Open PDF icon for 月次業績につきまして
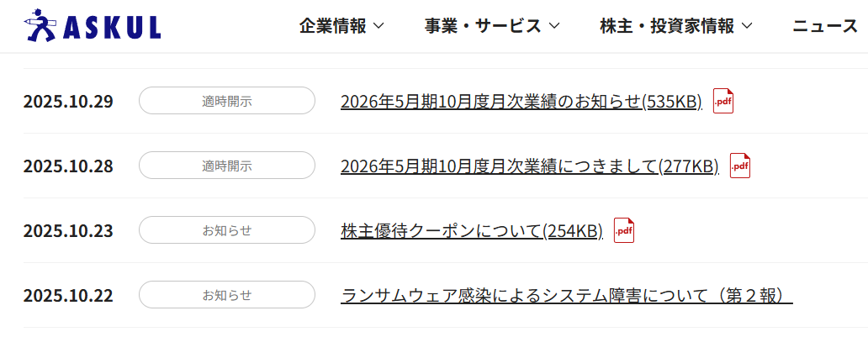This screenshot has width=868, height=337. click(x=740, y=166)
